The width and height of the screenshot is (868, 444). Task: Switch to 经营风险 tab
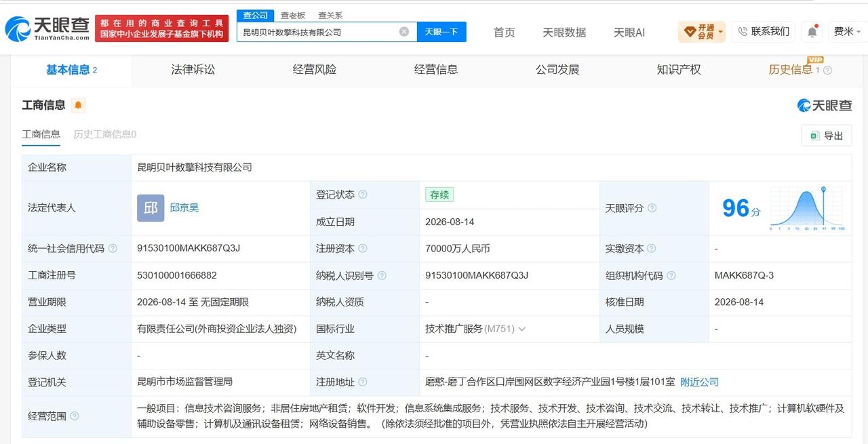coord(315,70)
